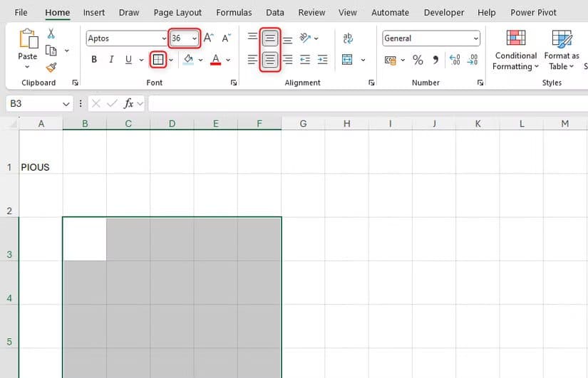This screenshot has height=378, width=588.
Task: Open the Power Pivot tab
Action: coord(533,12)
